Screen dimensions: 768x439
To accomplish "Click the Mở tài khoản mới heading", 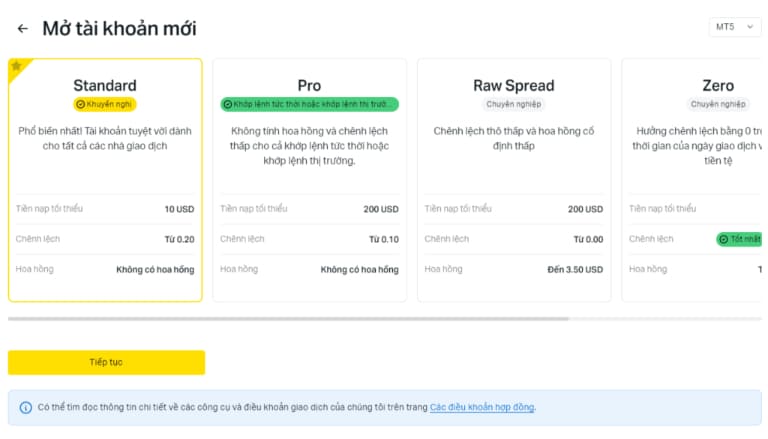I will coord(119,29).
